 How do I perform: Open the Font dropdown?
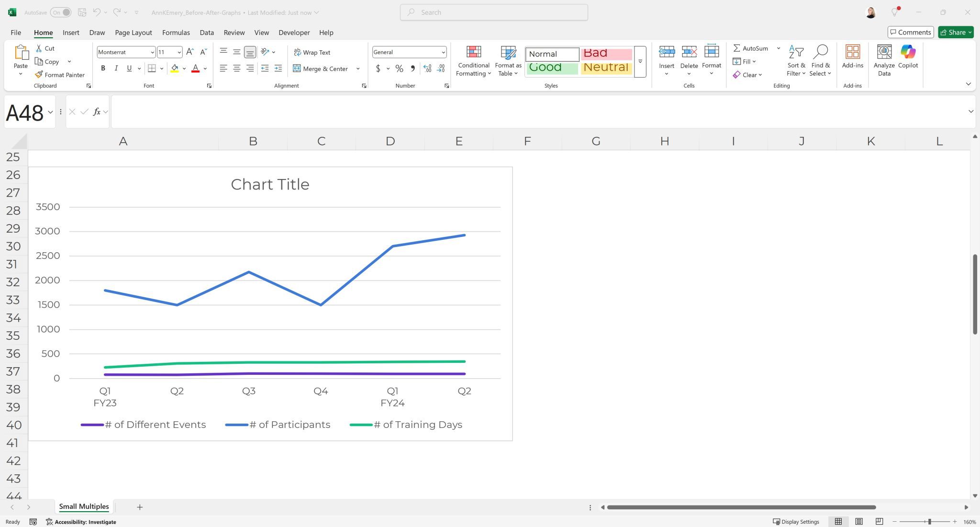(152, 52)
